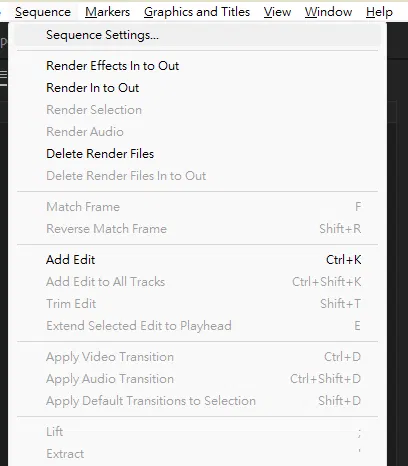Screen dimensions: 408x466
Task: Open the View menu
Action: 277,12
